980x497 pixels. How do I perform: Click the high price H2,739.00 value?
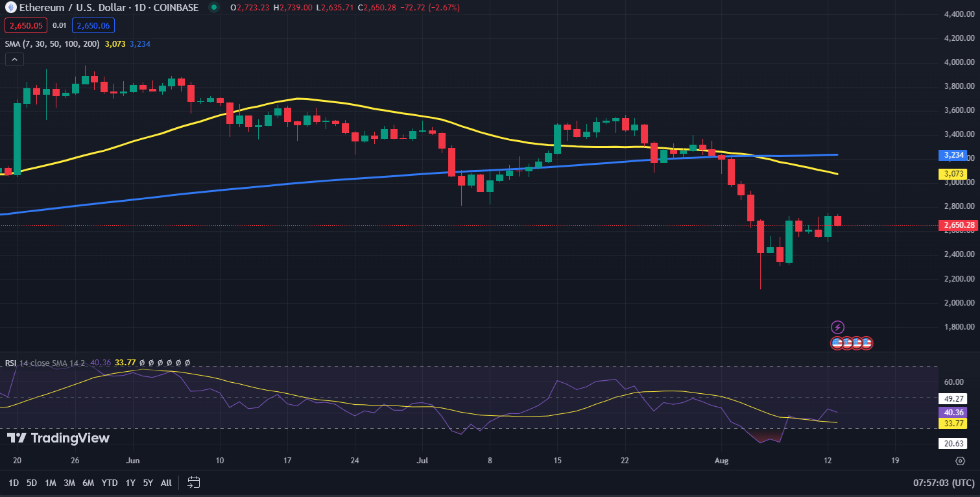[293, 8]
